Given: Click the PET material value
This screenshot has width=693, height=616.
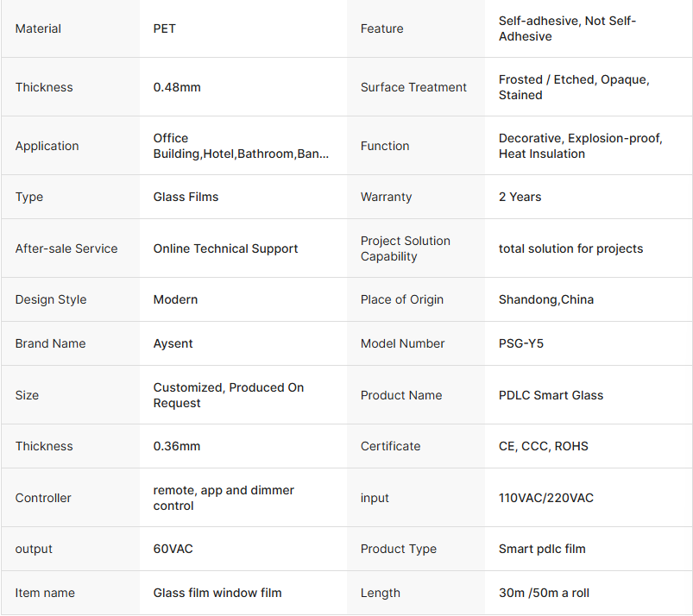Looking at the screenshot, I should pos(164,28).
